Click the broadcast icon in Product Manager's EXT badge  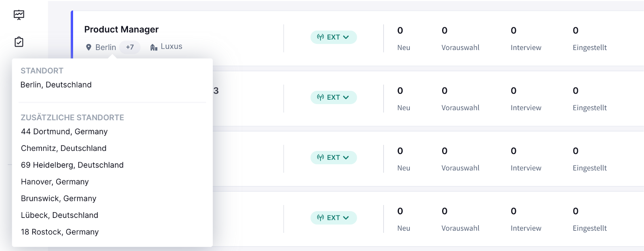coord(321,37)
